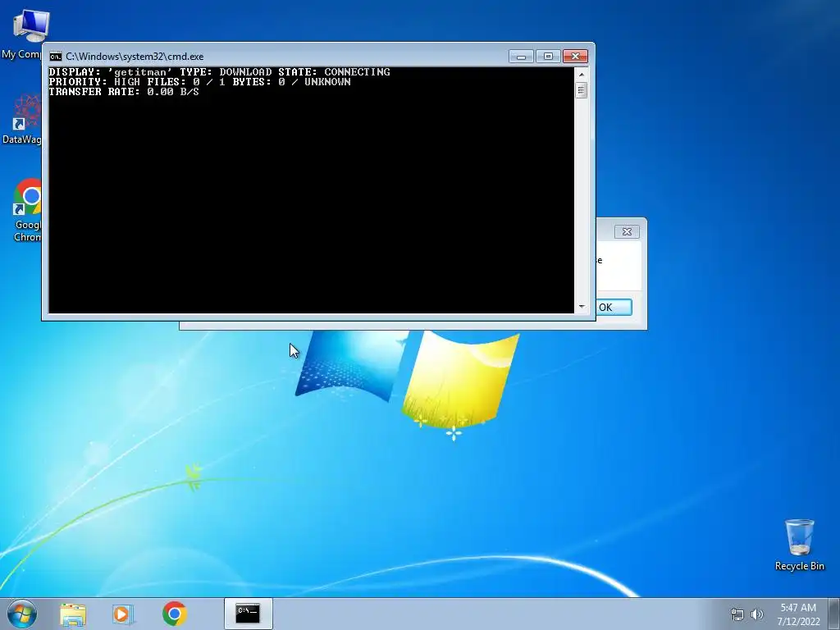Maximize the cmd.exe window

click(548, 57)
